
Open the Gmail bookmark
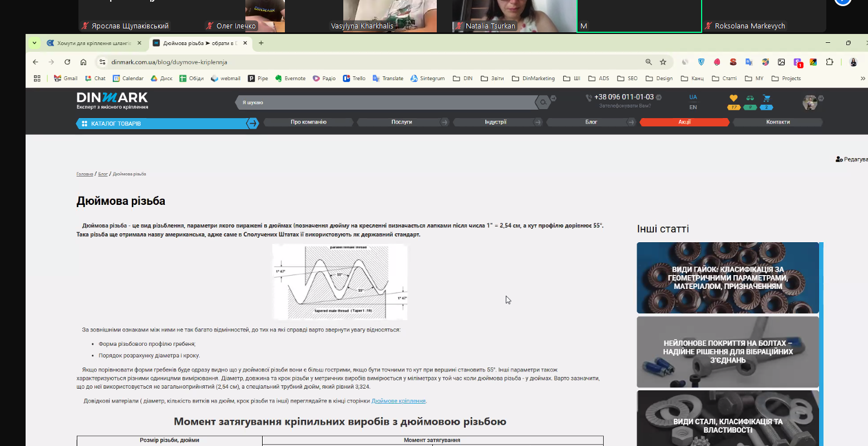pos(66,79)
